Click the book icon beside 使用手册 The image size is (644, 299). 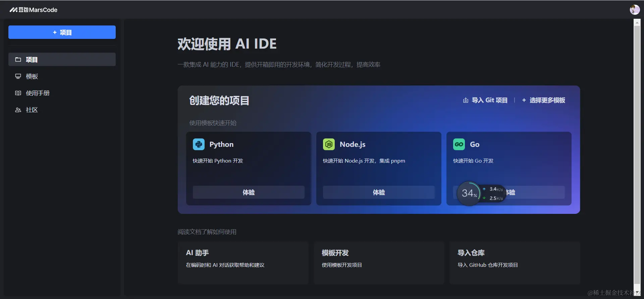tap(18, 93)
